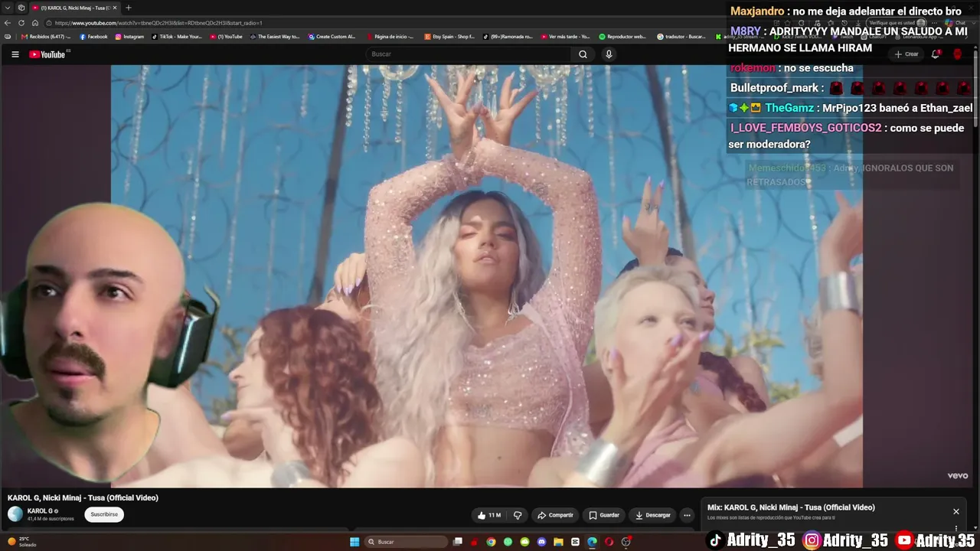Open more options on the Mix panel
The image size is (980, 551).
[955, 528]
